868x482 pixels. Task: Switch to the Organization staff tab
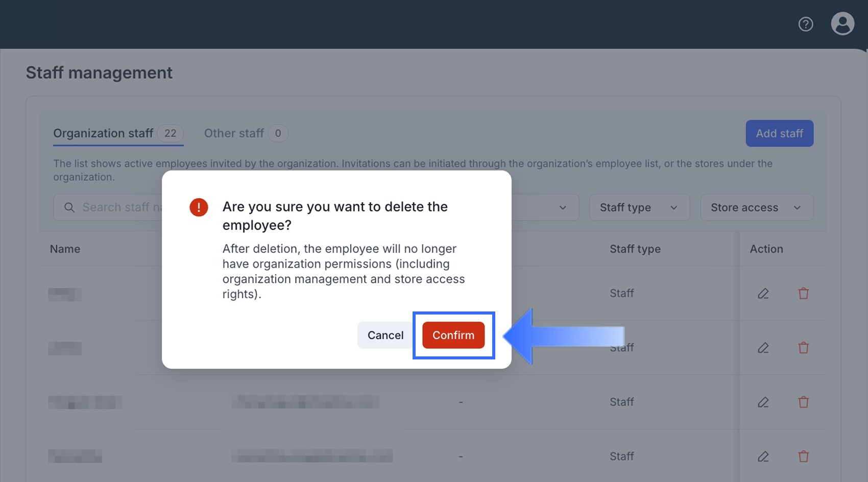(104, 133)
